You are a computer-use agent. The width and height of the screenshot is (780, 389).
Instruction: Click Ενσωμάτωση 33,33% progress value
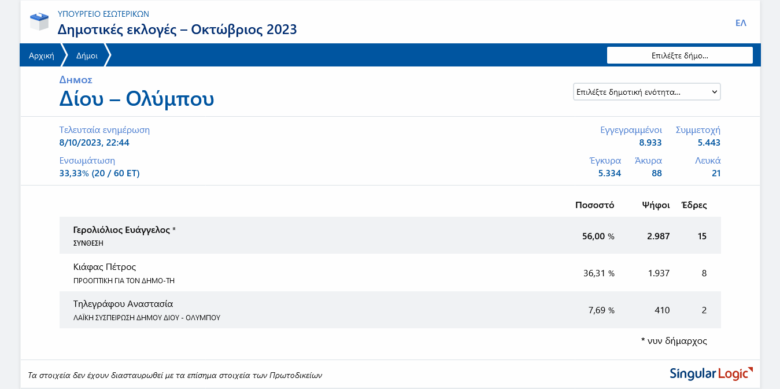(x=99, y=174)
